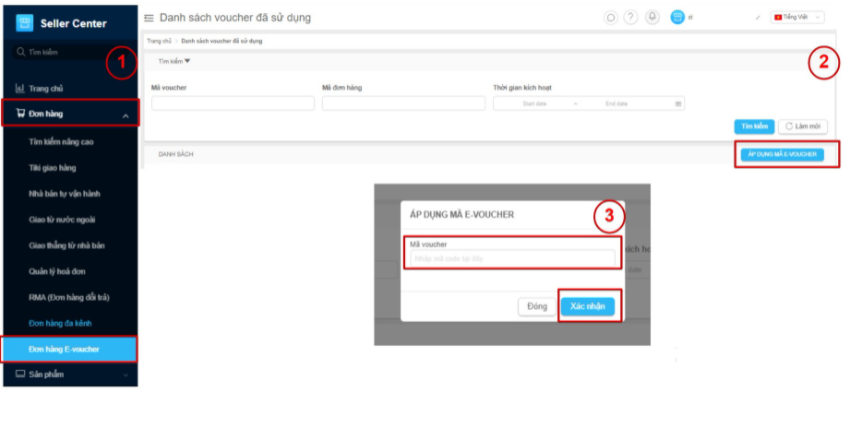Image resolution: width=859 pixels, height=431 pixels.
Task: Click the ÁP DỤNG MÃ E-VOUCHER button
Action: 784,154
